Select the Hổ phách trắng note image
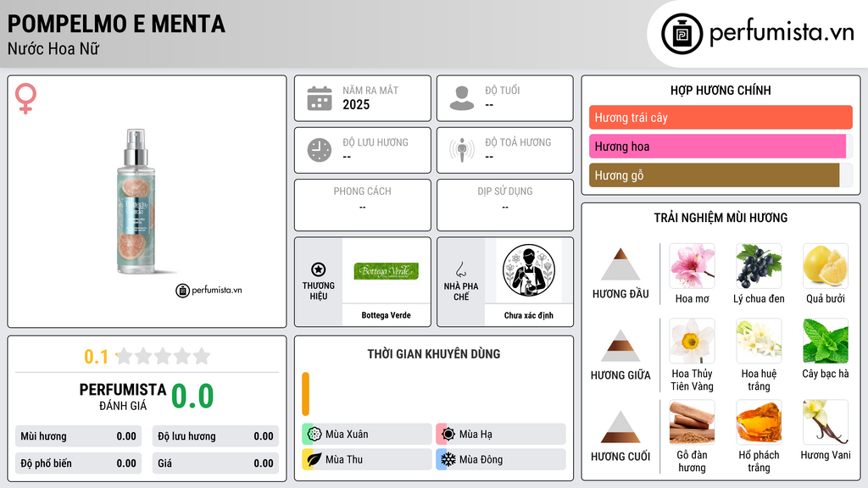Viewport: 868px width, 488px height. tap(759, 422)
